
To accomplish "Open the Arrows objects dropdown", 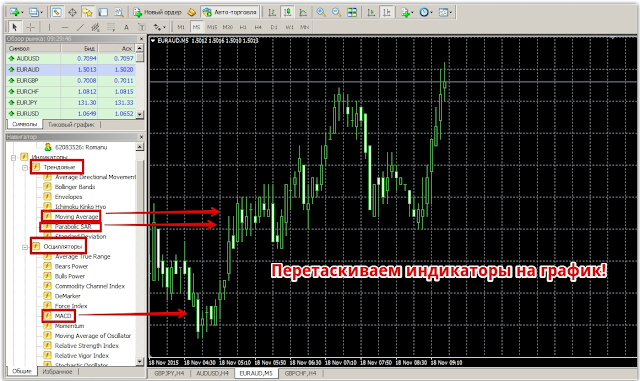I will click(160, 27).
